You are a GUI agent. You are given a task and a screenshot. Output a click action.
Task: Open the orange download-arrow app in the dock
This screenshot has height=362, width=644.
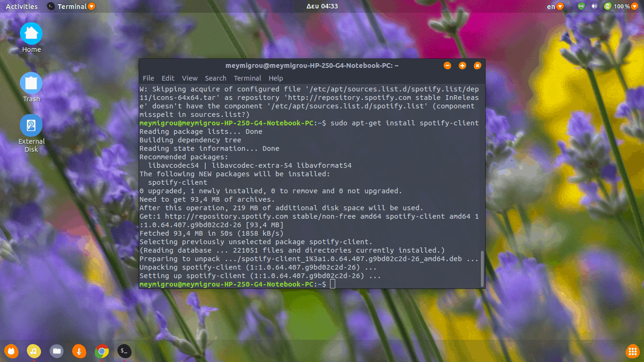pos(79,351)
